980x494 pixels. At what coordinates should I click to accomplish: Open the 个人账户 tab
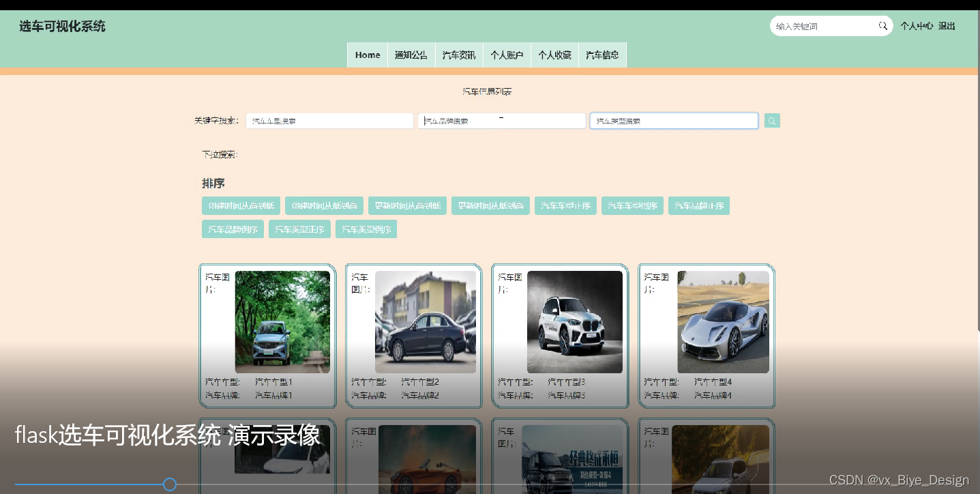[x=507, y=55]
